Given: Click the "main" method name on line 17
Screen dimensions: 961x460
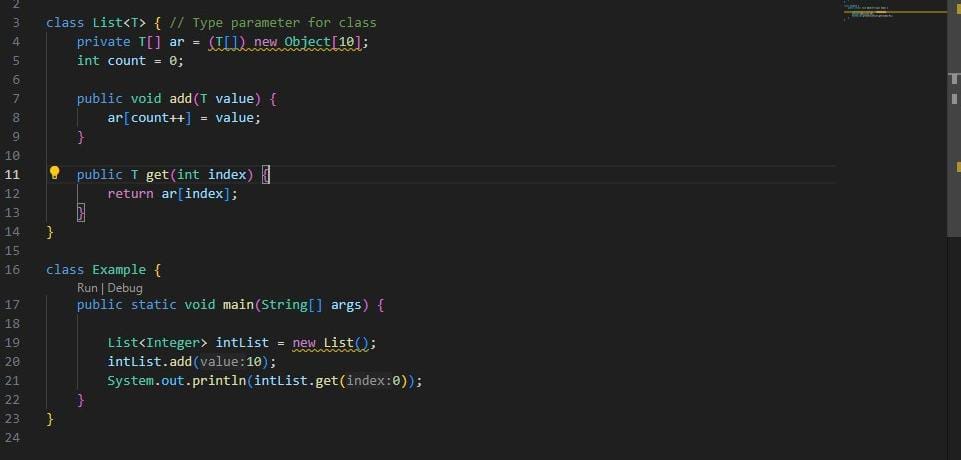Looking at the screenshot, I should (238, 304).
